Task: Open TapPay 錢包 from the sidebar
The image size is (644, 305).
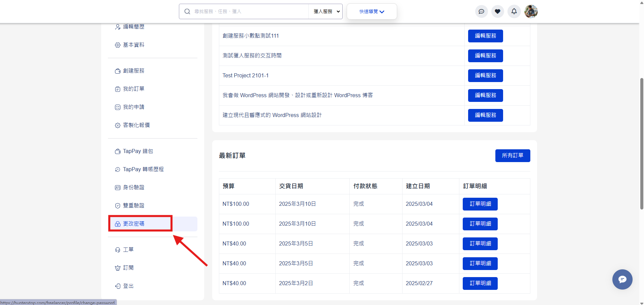Action: [138, 151]
